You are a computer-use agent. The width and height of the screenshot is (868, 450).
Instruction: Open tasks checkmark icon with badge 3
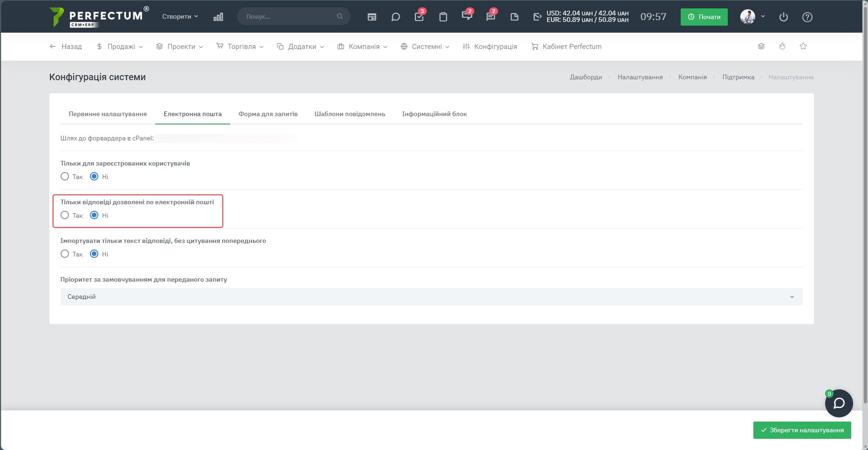point(419,16)
